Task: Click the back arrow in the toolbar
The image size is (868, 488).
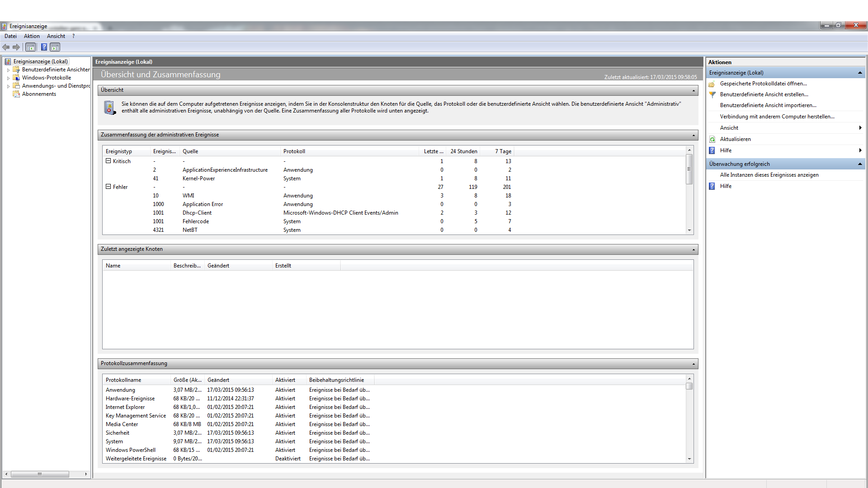Action: point(6,47)
